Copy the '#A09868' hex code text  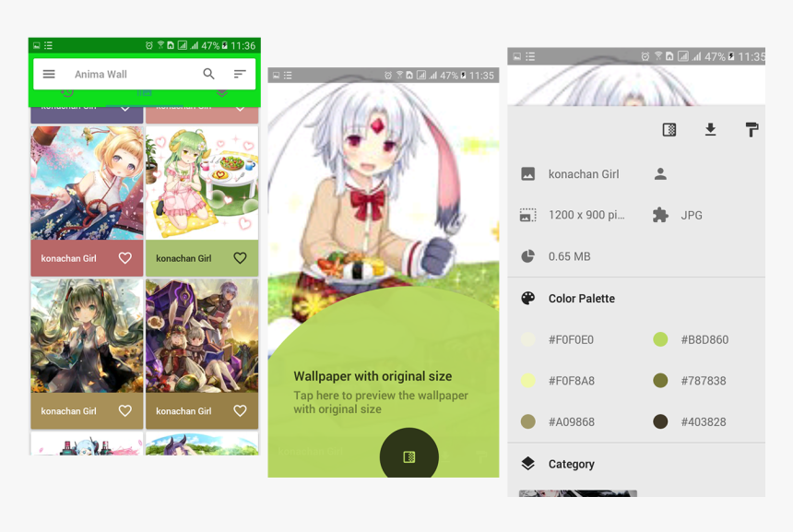tap(572, 421)
